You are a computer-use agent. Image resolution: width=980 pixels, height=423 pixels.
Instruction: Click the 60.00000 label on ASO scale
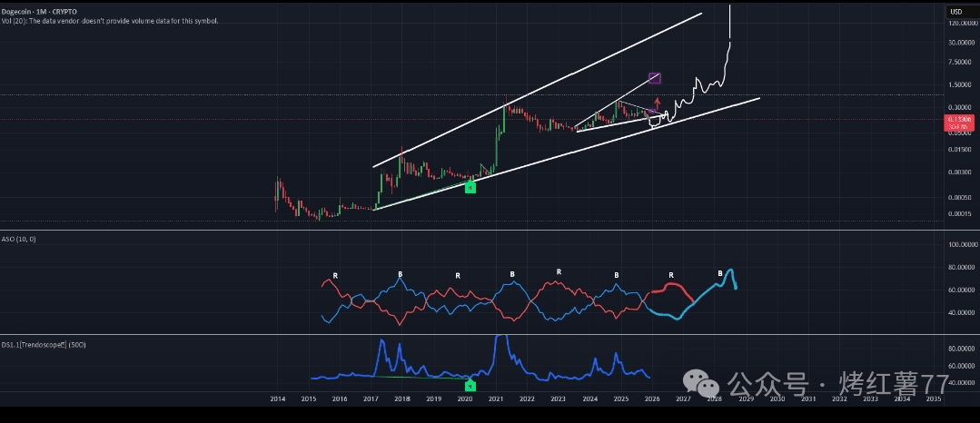point(961,290)
